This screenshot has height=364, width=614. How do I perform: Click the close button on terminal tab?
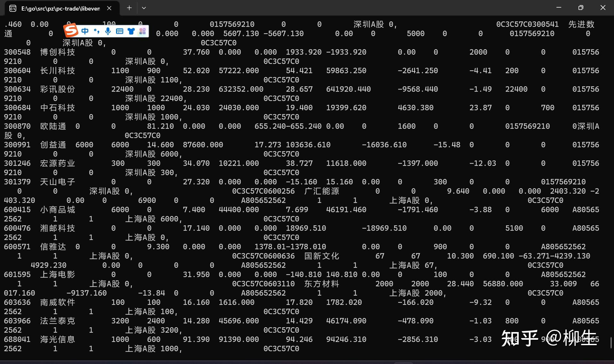110,8
